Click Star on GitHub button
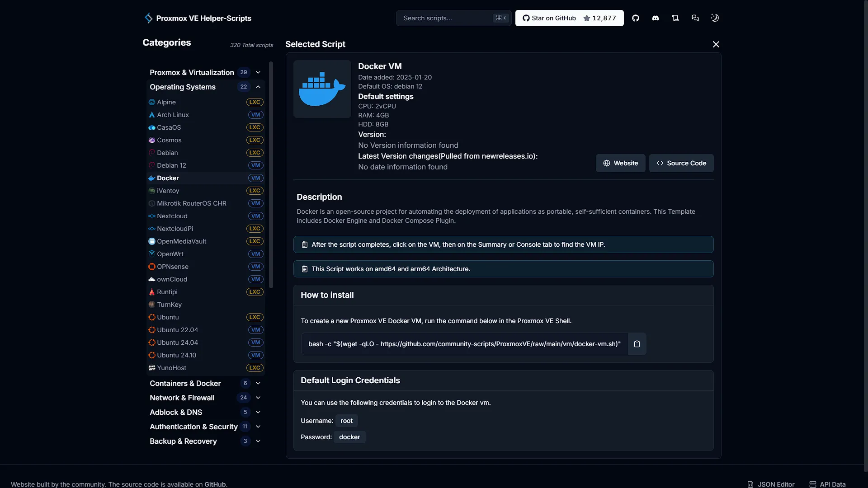Screen dimensions: 868x488 pos(569,18)
